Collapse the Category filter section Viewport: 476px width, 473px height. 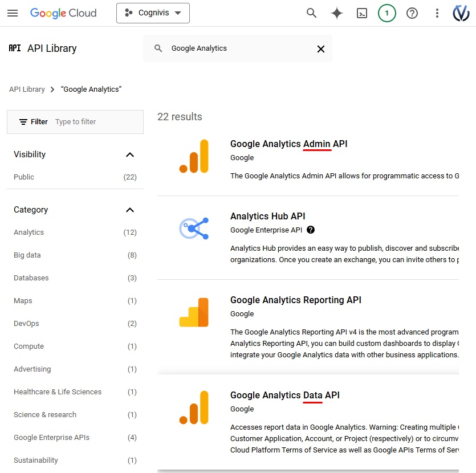pyautogui.click(x=130, y=210)
